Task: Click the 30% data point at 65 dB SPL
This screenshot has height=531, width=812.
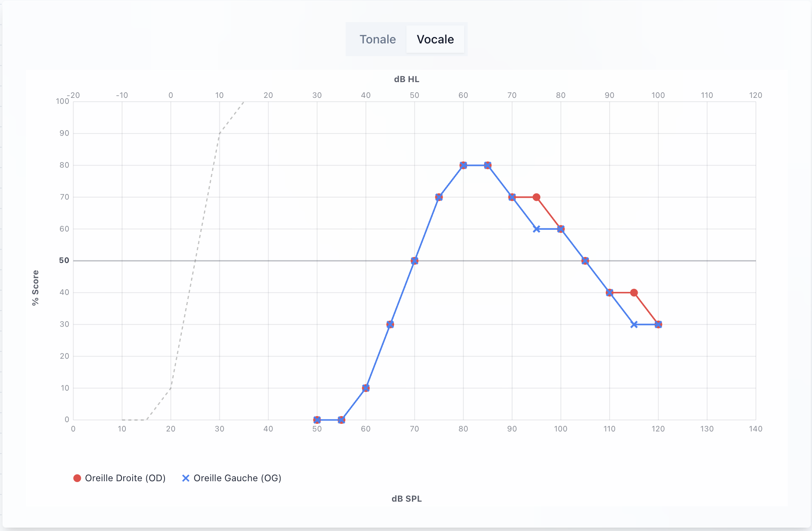Action: (x=390, y=325)
